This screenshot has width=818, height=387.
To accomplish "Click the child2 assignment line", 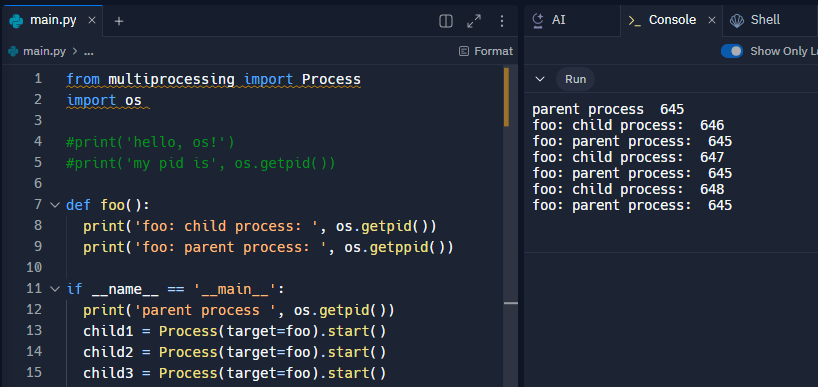I will (x=234, y=352).
